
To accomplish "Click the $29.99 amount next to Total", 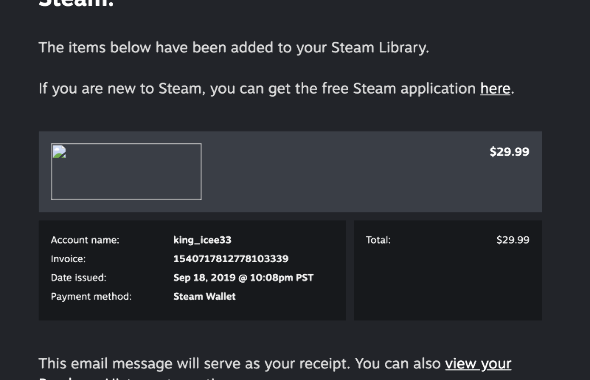I will tap(512, 240).
